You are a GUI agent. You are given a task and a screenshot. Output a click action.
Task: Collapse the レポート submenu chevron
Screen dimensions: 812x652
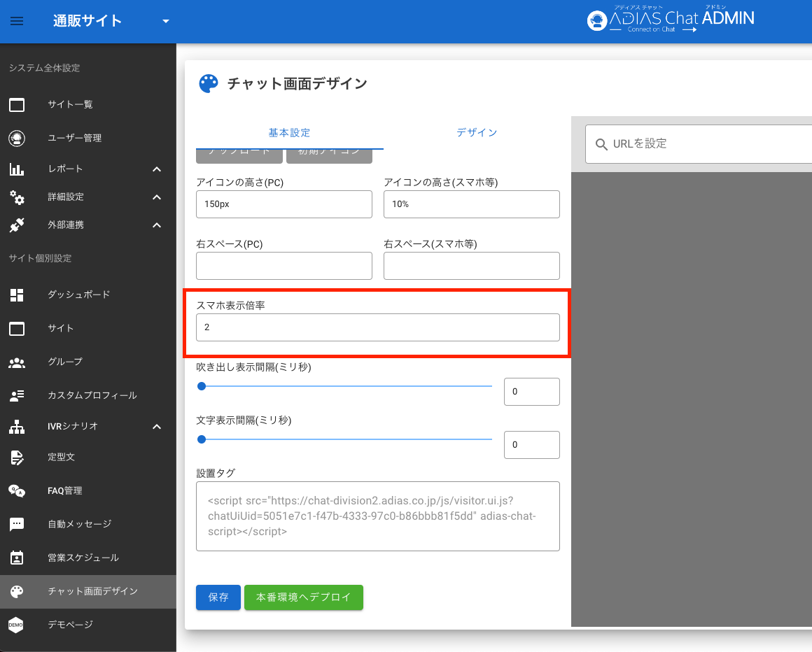pyautogui.click(x=157, y=169)
